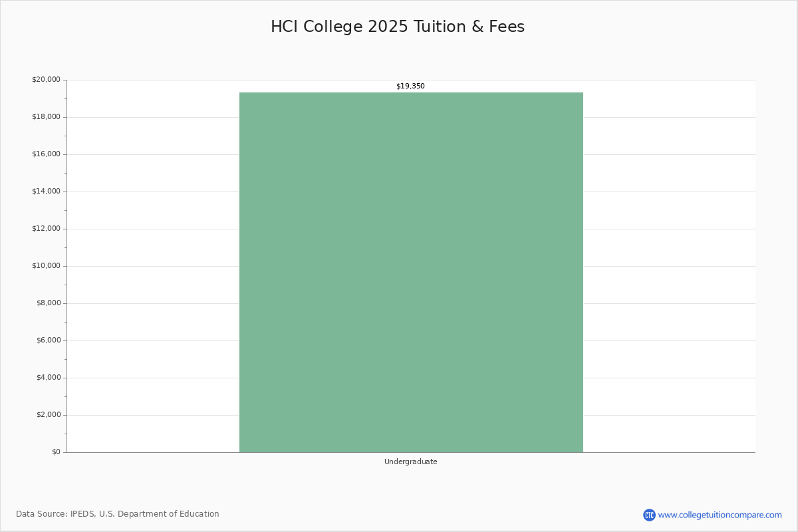Click the $2,000 y-axis label

(48, 415)
